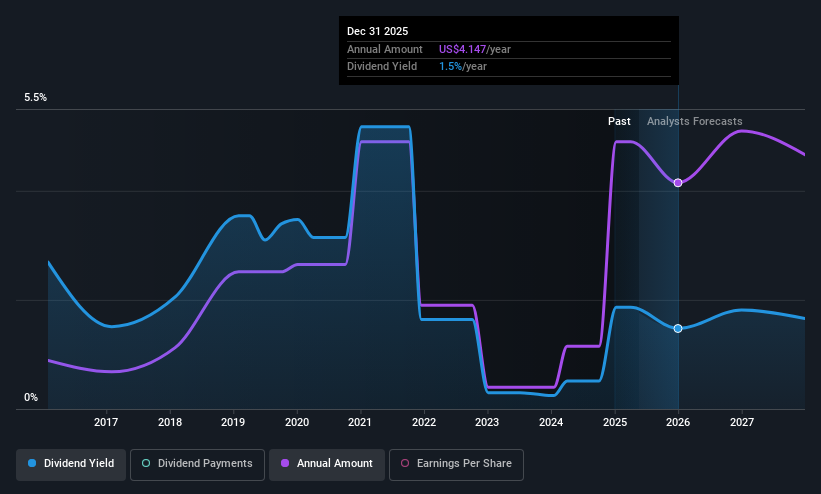Click the 2023 x-axis label
The width and height of the screenshot is (821, 494).
(x=487, y=422)
